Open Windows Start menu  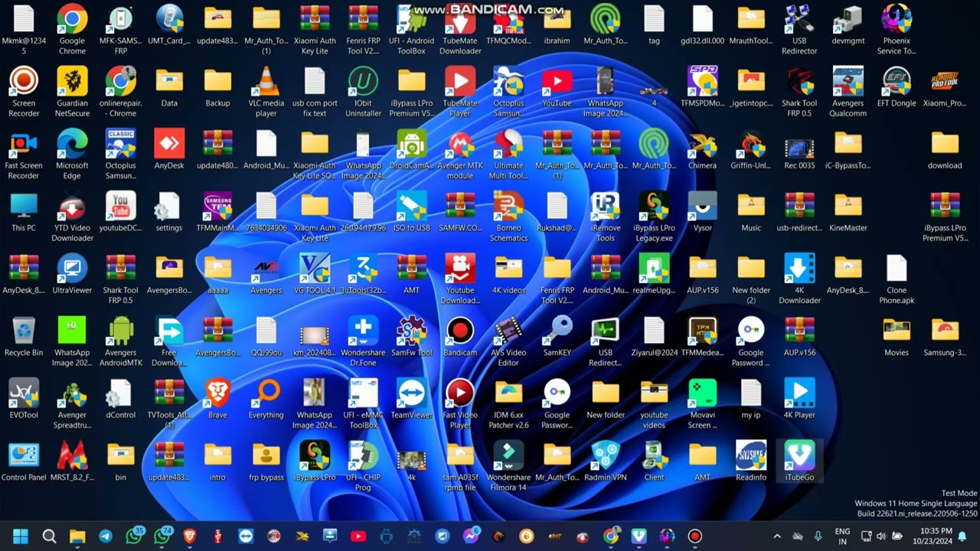tap(21, 536)
